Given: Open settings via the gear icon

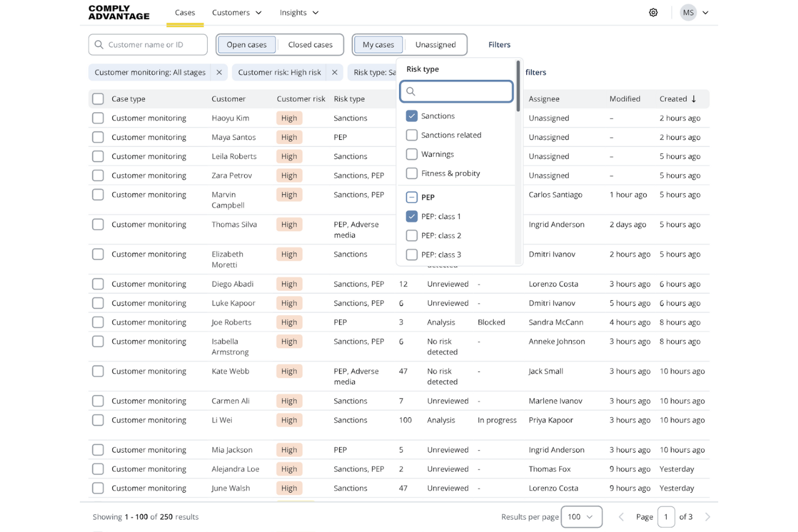Looking at the screenshot, I should pyautogui.click(x=653, y=12).
